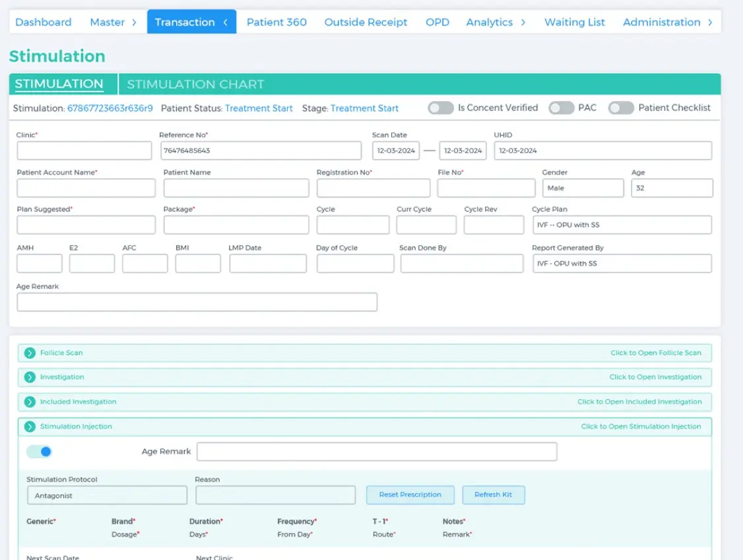This screenshot has height=560, width=743.
Task: Expand the Follicle Scan section chevron icon
Action: (x=29, y=352)
